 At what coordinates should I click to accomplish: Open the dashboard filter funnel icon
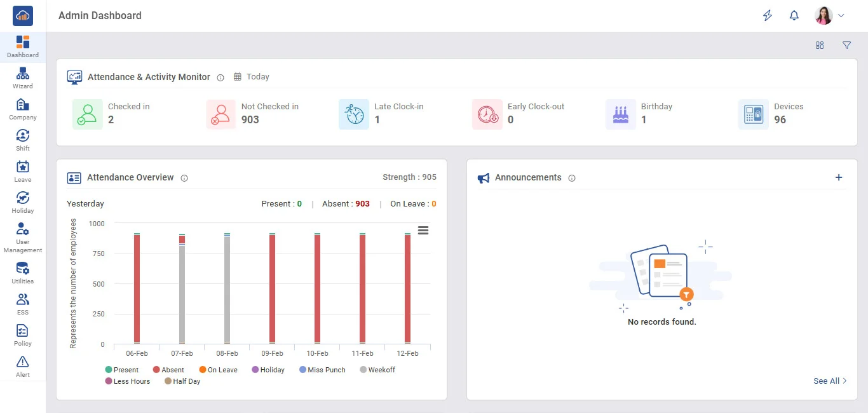point(846,45)
